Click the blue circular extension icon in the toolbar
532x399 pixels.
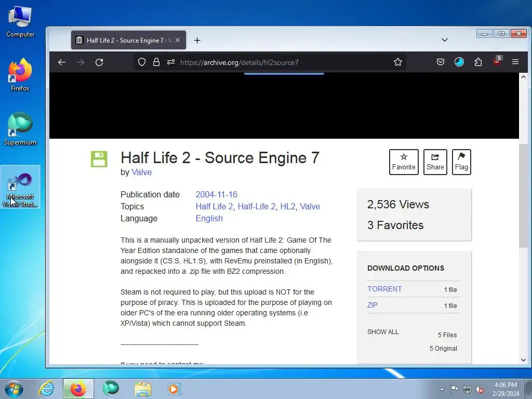tap(459, 62)
